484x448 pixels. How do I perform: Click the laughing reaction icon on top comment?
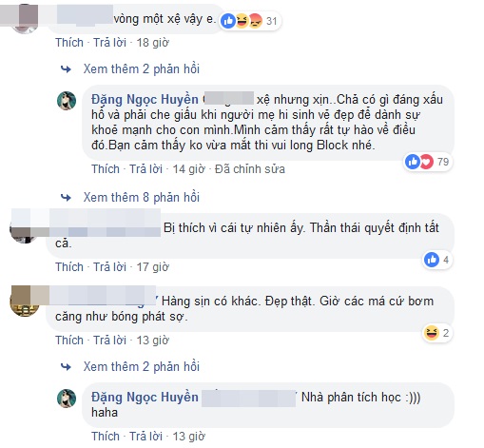[242, 21]
